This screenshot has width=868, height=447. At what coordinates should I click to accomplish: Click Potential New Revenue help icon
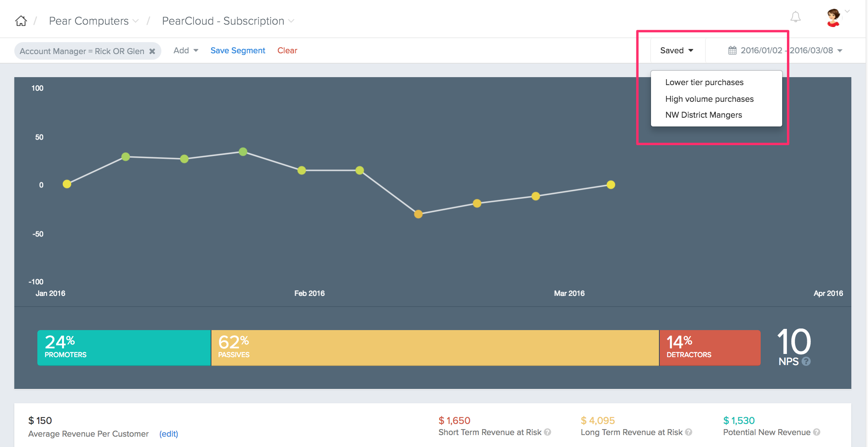(x=817, y=432)
